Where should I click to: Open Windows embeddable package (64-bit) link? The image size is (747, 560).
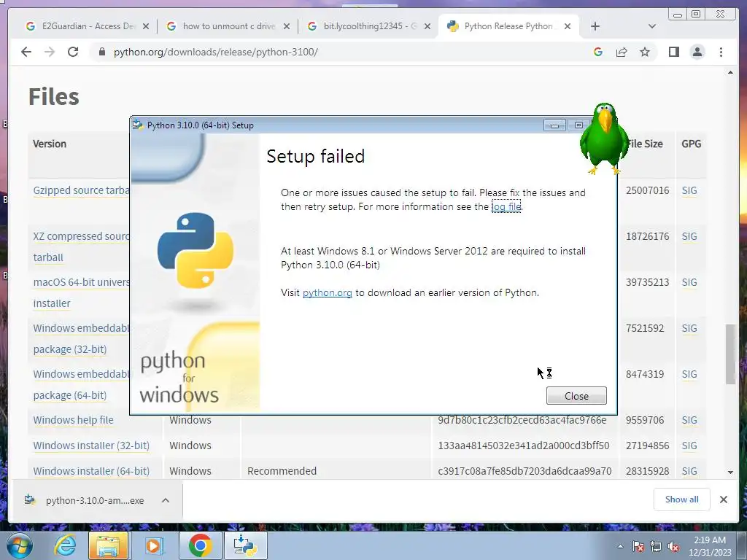click(81, 385)
